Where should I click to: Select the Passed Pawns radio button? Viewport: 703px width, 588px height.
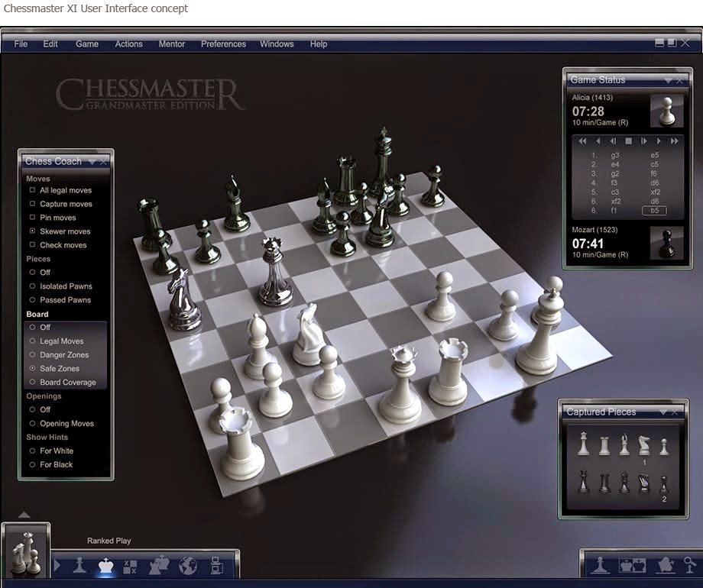point(32,300)
